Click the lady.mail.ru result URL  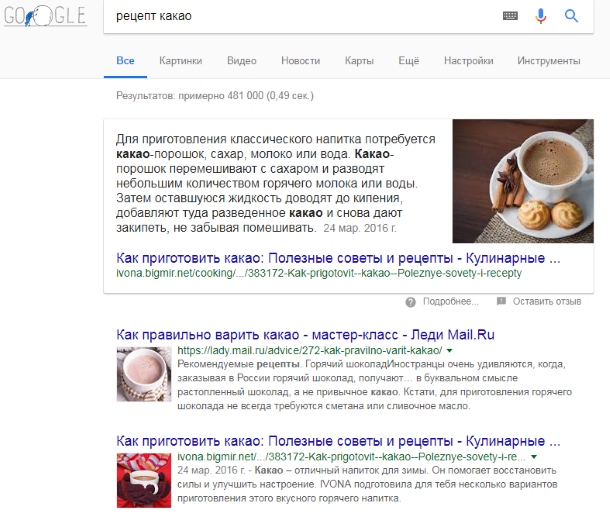[x=309, y=351]
